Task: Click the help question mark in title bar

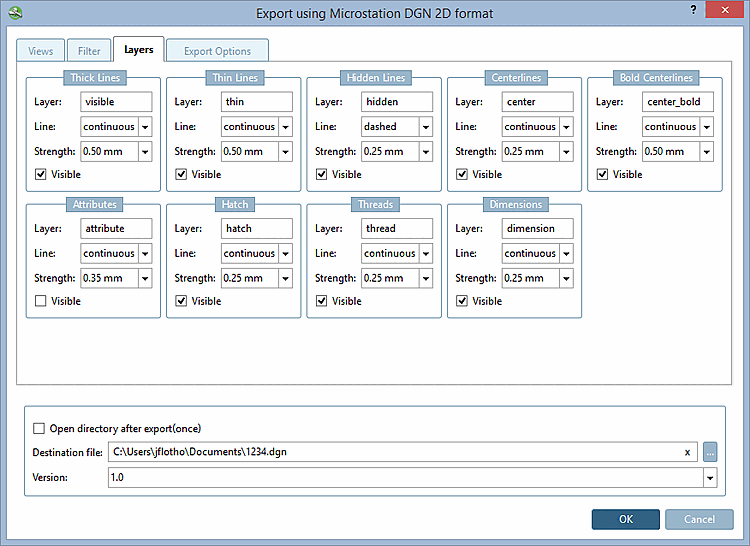Action: [x=694, y=9]
